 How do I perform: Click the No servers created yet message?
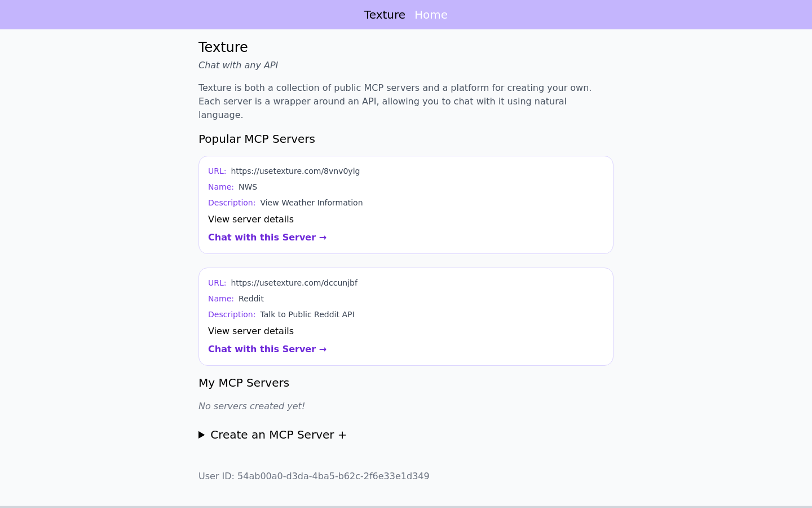[251, 406]
